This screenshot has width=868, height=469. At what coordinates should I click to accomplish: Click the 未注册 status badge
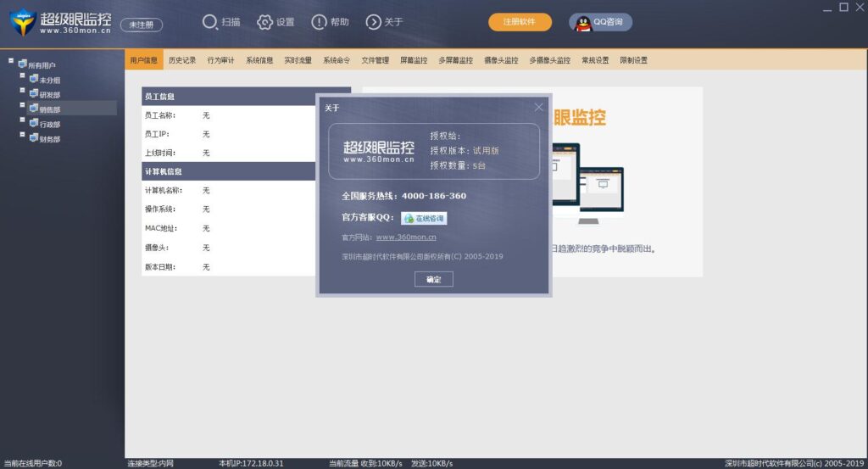coord(142,25)
